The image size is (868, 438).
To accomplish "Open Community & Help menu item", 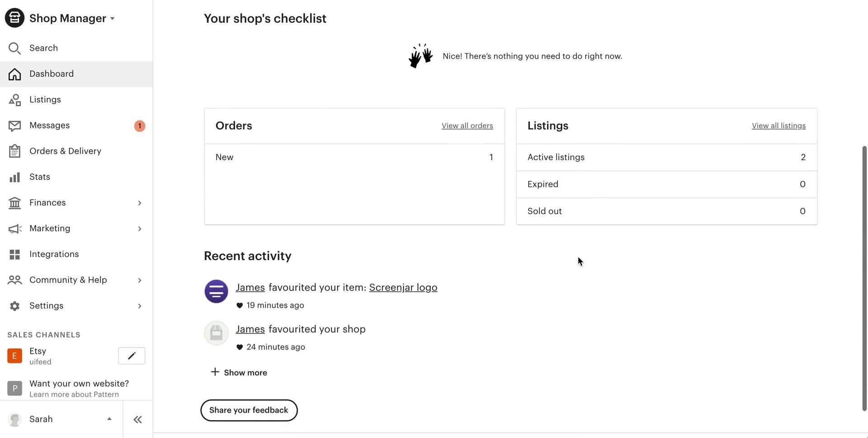I will click(68, 280).
